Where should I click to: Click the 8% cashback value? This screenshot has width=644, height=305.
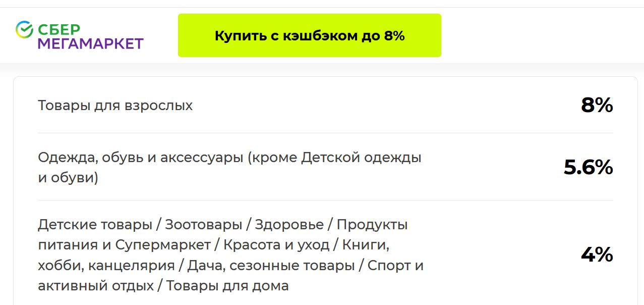click(x=597, y=106)
